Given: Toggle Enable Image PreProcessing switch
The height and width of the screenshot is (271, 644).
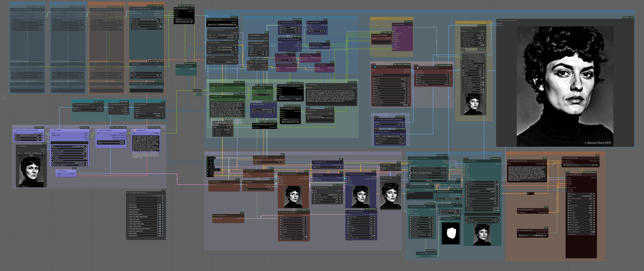Looking at the screenshot, I should click(x=160, y=224).
